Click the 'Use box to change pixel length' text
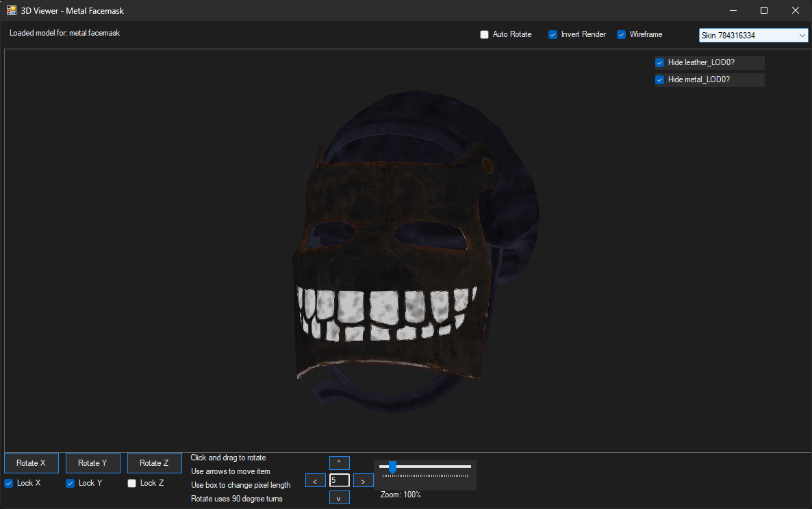This screenshot has height=509, width=812. tap(241, 485)
